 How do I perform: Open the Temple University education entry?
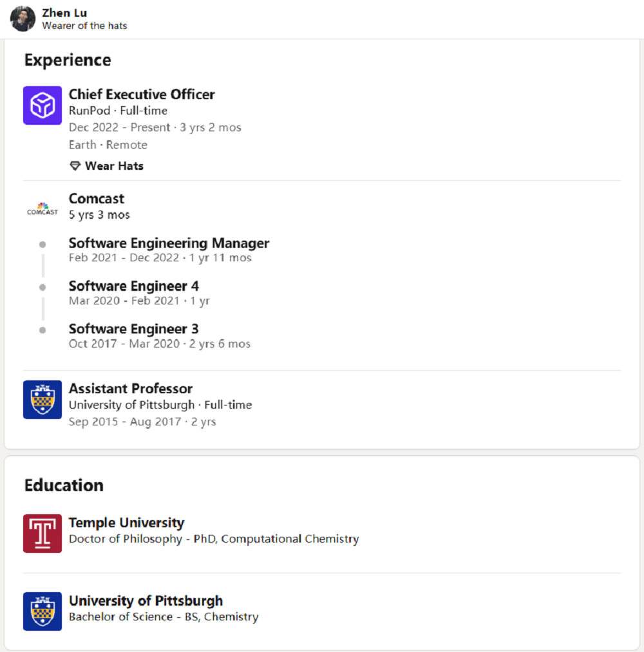coord(126,523)
